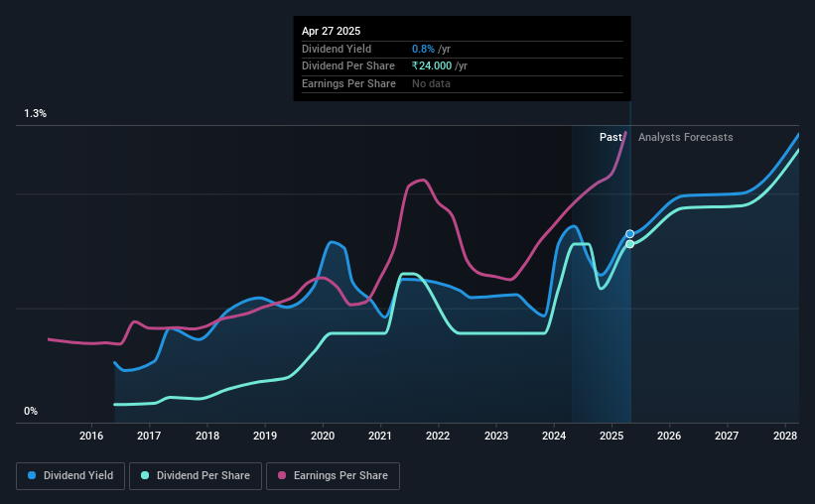Click the 2019 x-axis label

pos(265,436)
